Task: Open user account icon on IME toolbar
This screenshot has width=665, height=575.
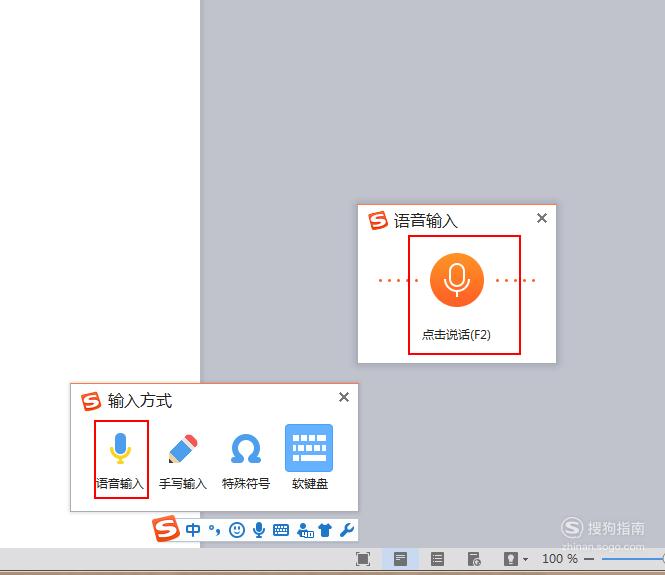Action: pos(305,530)
